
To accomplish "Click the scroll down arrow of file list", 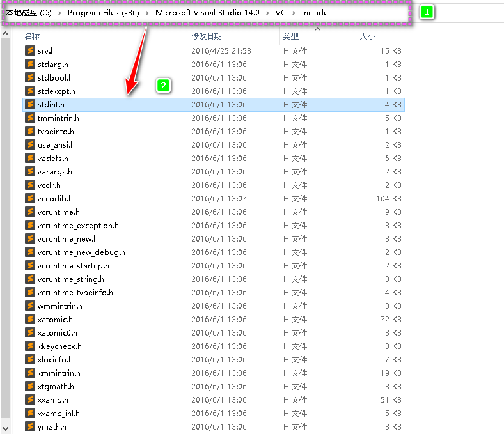I will tap(6, 428).
